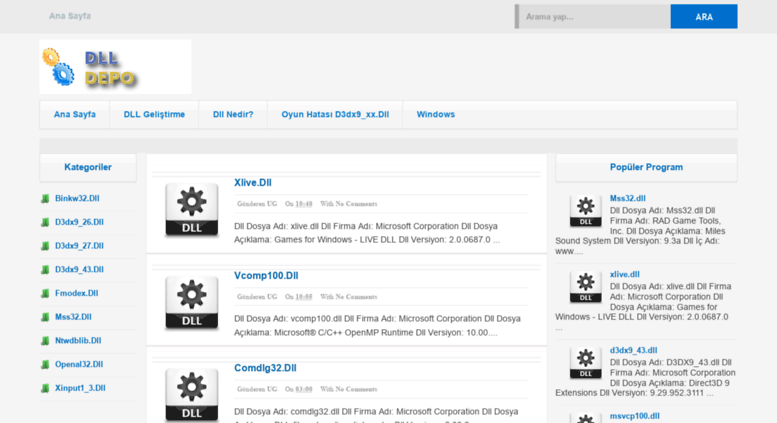777x423 pixels.
Task: Click the DLL Depo logo
Action: click(115, 67)
